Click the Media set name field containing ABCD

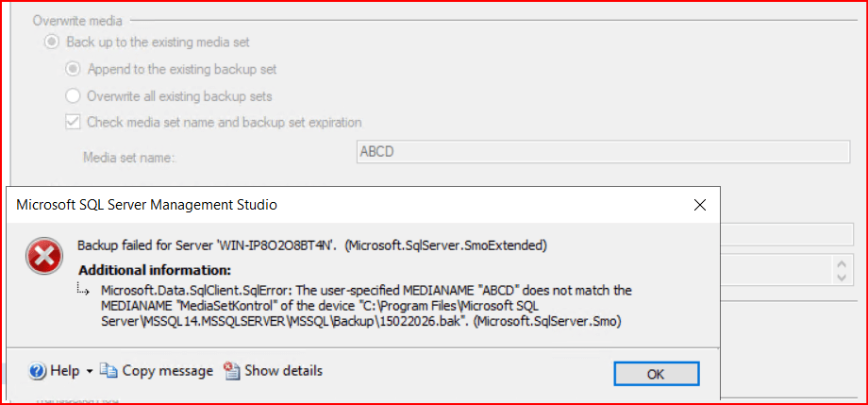(x=604, y=151)
